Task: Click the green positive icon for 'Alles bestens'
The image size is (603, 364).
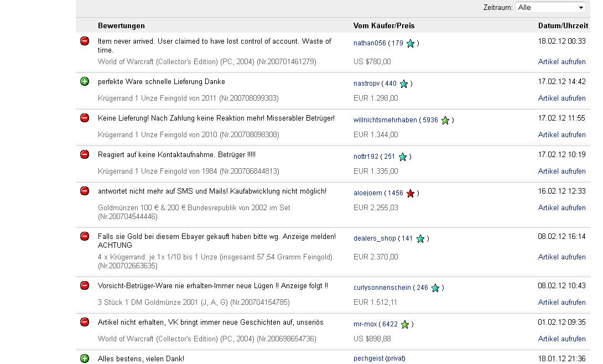Action: [85, 358]
